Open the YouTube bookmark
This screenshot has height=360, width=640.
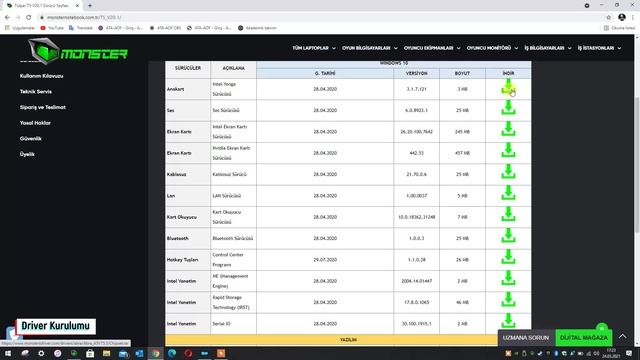52,28
